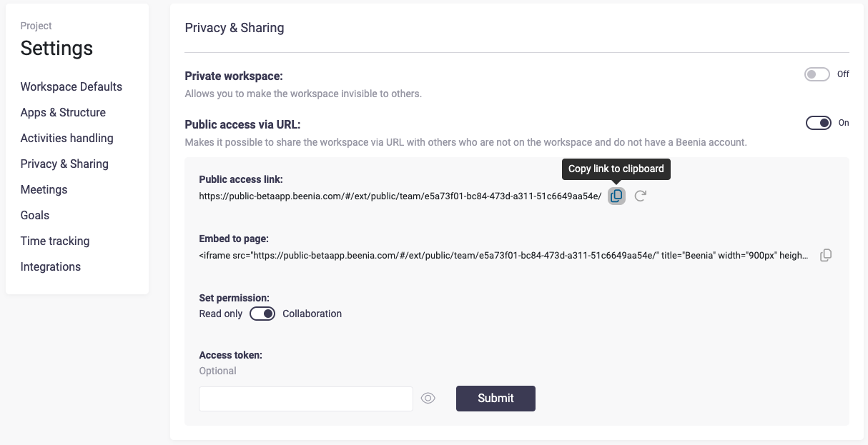Copy the public access link to clipboard
This screenshot has width=868, height=445.
click(x=616, y=196)
